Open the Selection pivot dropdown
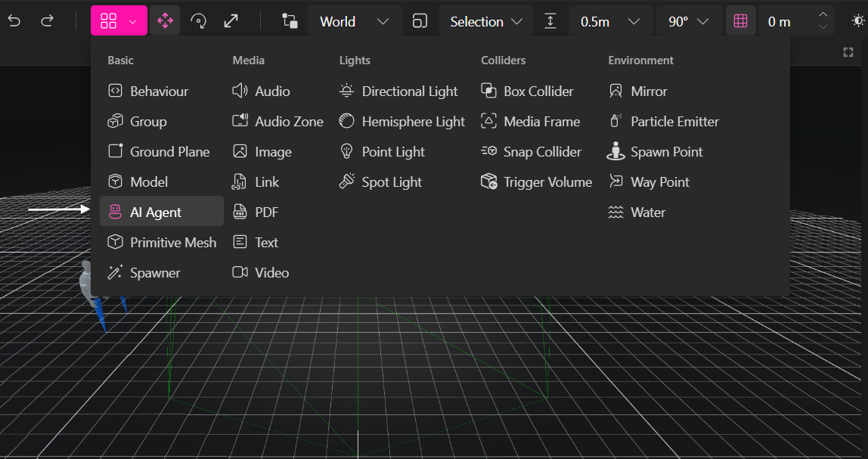The image size is (868, 459). coord(485,21)
